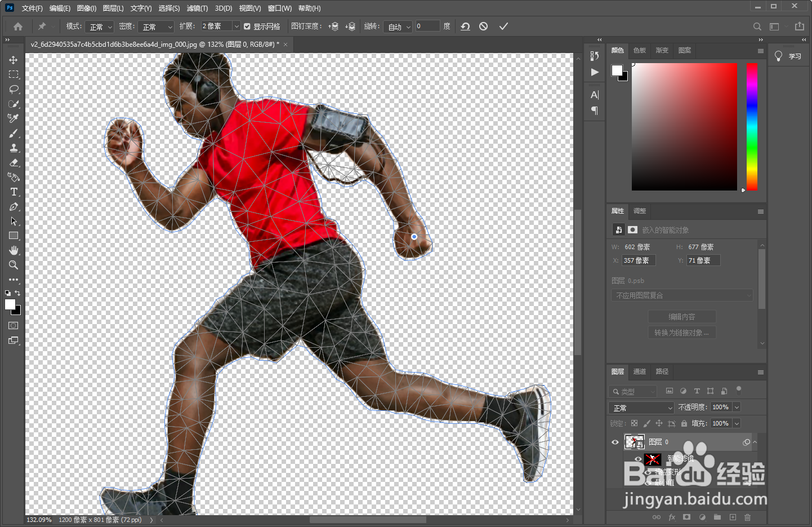Move pin forward in pin depth

pos(333,26)
